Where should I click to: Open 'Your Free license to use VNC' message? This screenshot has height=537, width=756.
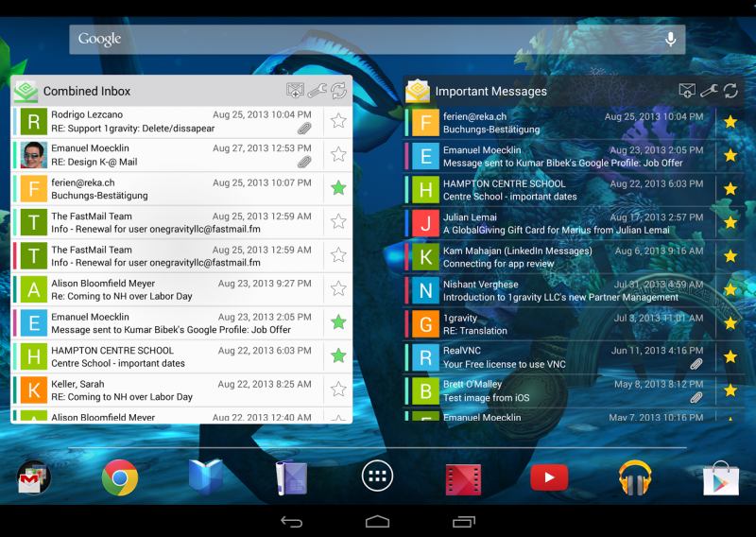505,364
